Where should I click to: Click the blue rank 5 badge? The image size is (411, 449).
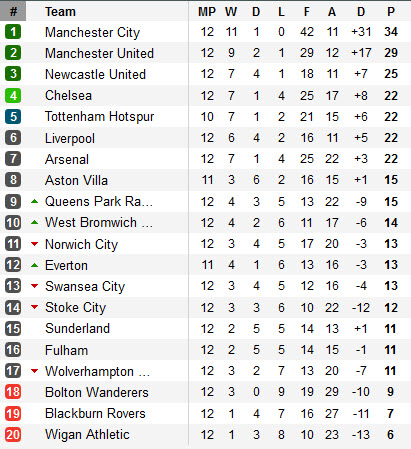point(13,117)
